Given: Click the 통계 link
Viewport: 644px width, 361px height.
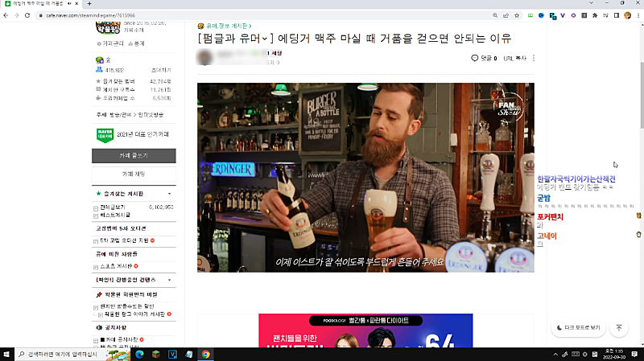Looking at the screenshot, I should click(x=136, y=43).
